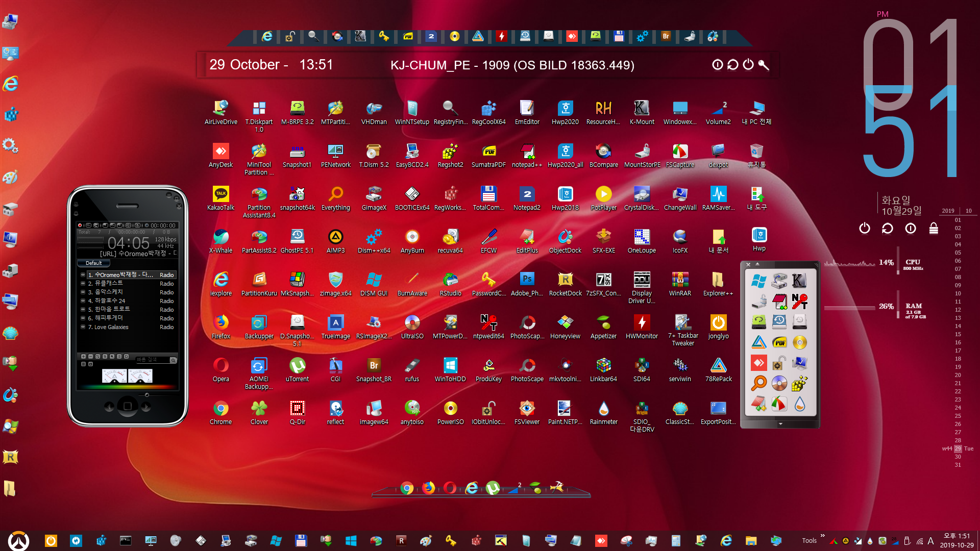This screenshot has width=980, height=551.
Task: Open notepad++ icon
Action: pos(527,155)
